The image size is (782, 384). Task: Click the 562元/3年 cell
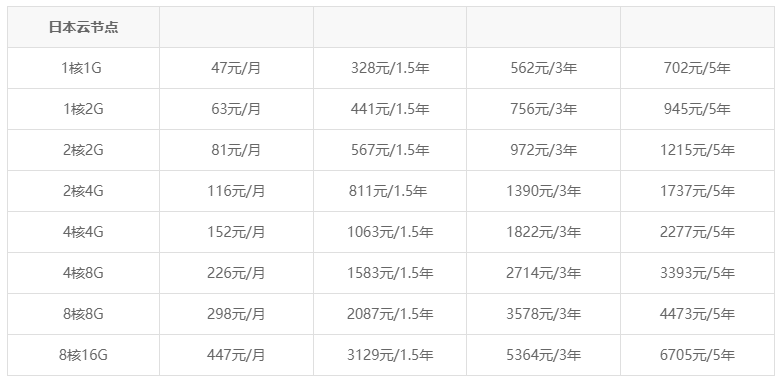tap(544, 68)
